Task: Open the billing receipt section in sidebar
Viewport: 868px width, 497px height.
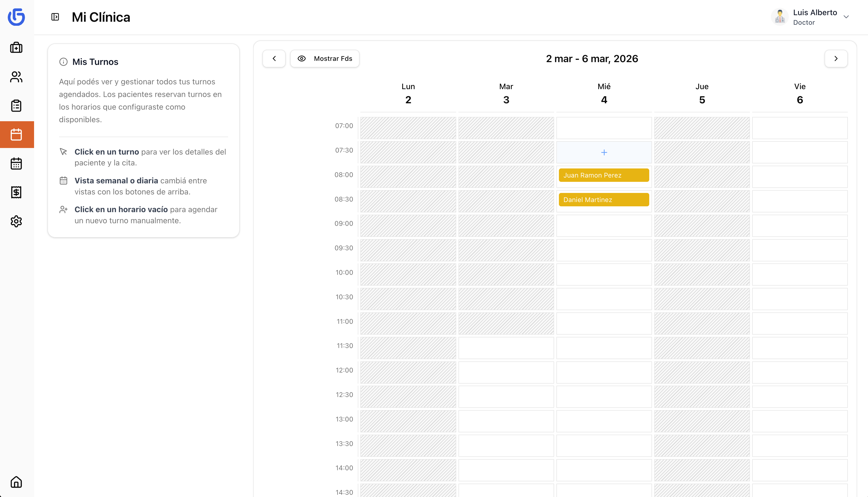Action: point(16,192)
